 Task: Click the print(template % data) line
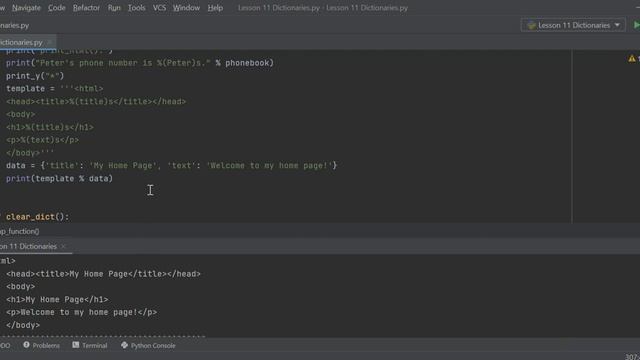(59, 179)
